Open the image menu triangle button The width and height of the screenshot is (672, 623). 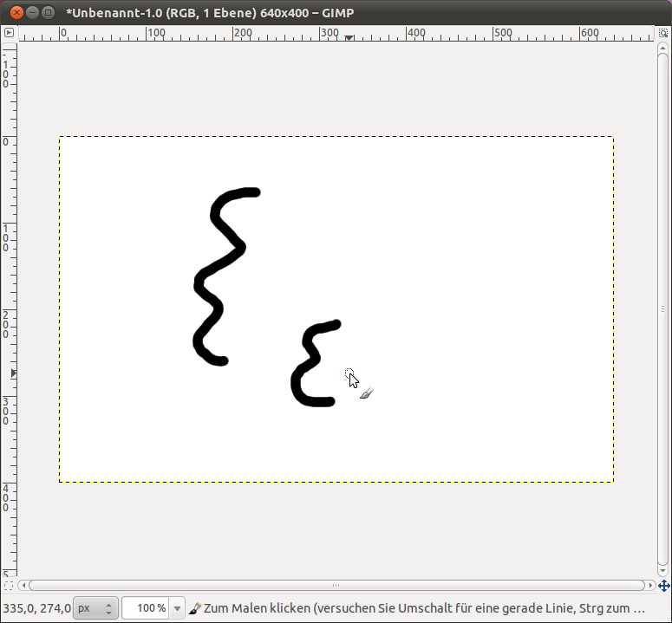tap(9, 33)
